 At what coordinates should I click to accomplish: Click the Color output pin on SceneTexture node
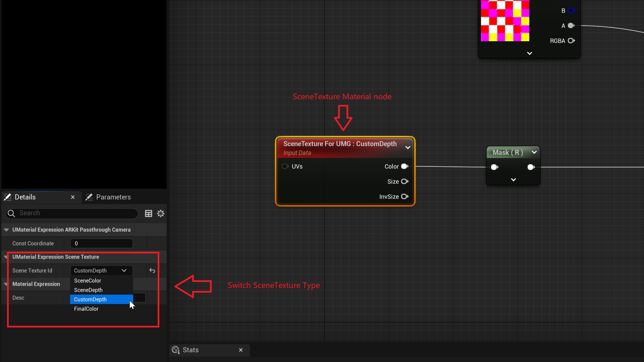tap(405, 166)
